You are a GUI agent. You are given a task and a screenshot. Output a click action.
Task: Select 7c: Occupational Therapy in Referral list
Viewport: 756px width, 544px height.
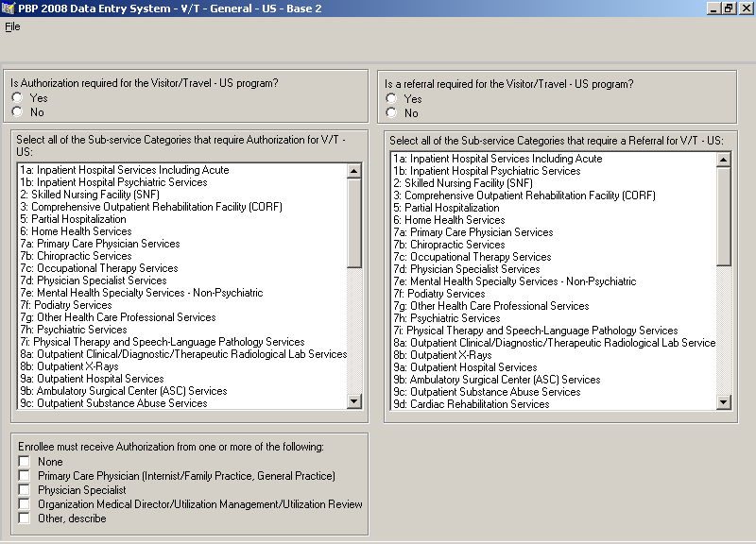[554, 257]
